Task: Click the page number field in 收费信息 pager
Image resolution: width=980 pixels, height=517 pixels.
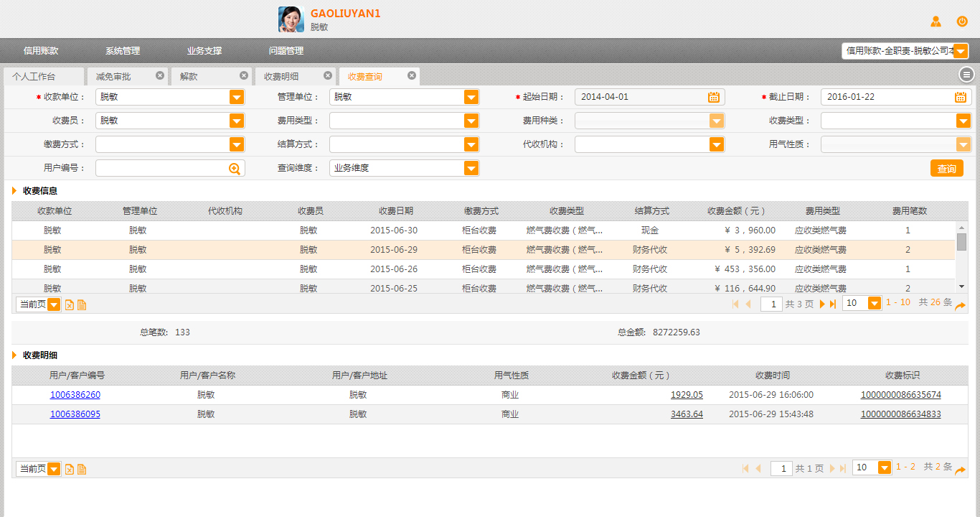Action: point(771,304)
